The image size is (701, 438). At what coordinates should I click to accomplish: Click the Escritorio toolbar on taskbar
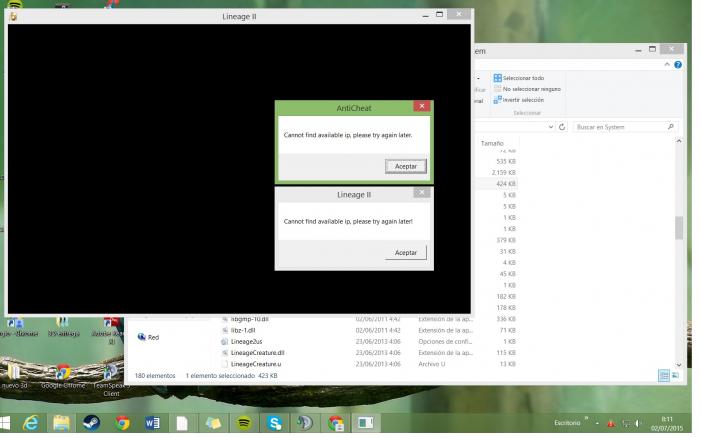click(x=567, y=423)
